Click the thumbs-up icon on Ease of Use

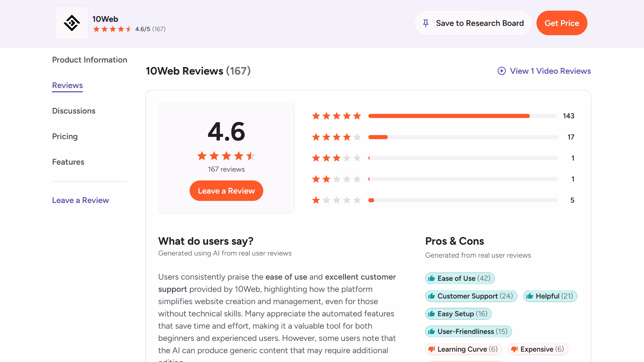coord(431,278)
